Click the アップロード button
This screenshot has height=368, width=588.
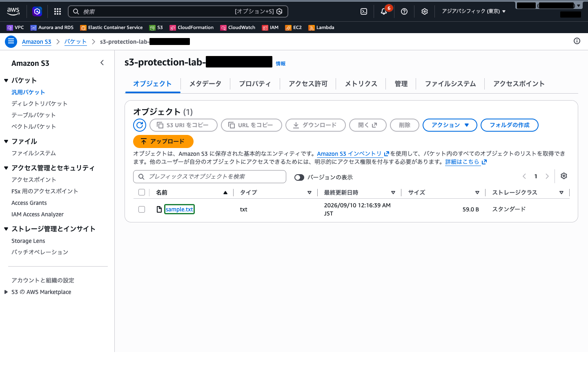pos(163,141)
